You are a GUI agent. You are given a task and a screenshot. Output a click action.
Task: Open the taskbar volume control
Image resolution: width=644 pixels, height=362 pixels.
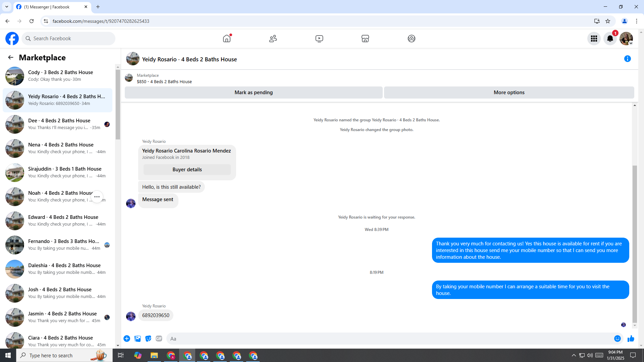[590, 355]
